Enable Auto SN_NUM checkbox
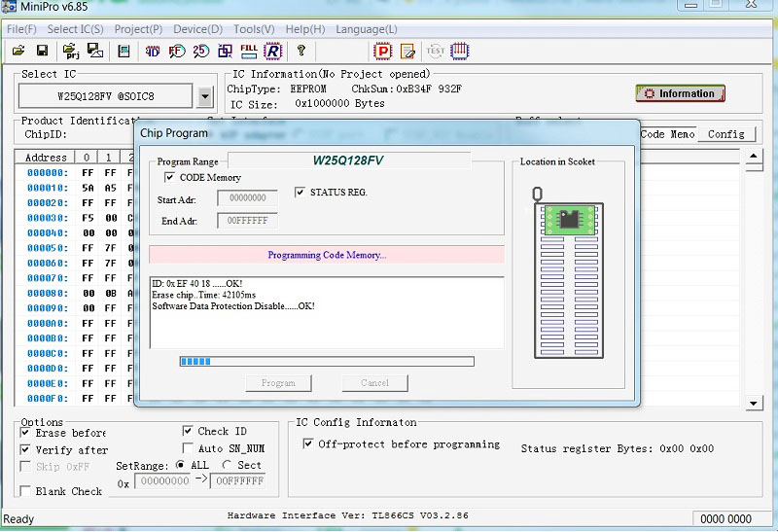 pos(188,448)
